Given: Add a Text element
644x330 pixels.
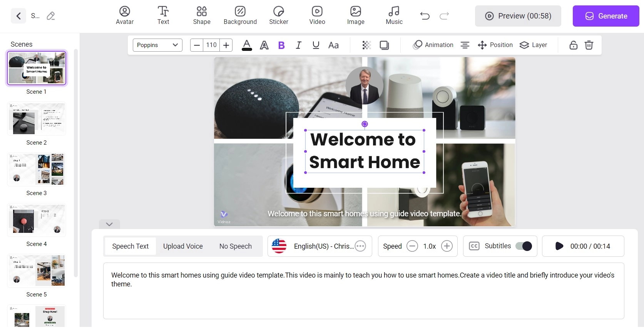Looking at the screenshot, I should click(163, 16).
